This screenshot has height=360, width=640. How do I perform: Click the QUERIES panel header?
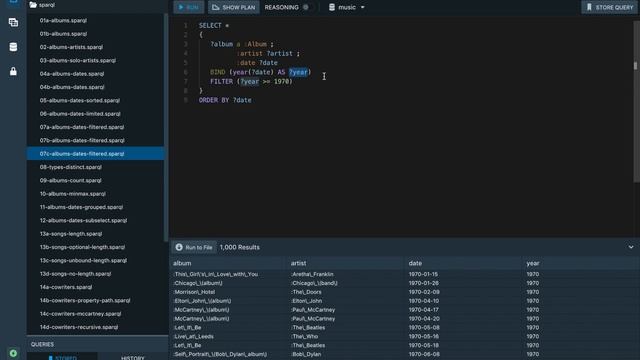[x=42, y=344]
